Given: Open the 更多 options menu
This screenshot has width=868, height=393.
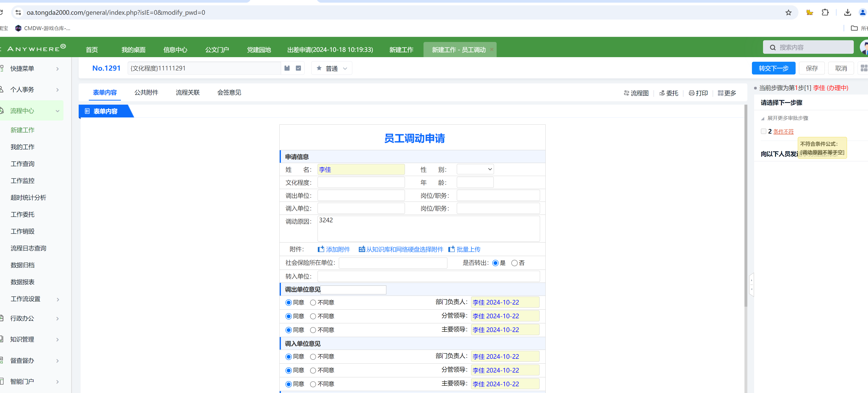Looking at the screenshot, I should pyautogui.click(x=727, y=93).
